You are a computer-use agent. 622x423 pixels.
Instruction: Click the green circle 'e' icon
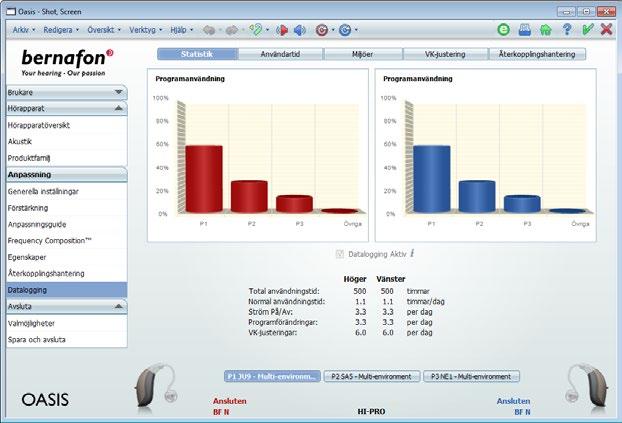click(x=504, y=29)
